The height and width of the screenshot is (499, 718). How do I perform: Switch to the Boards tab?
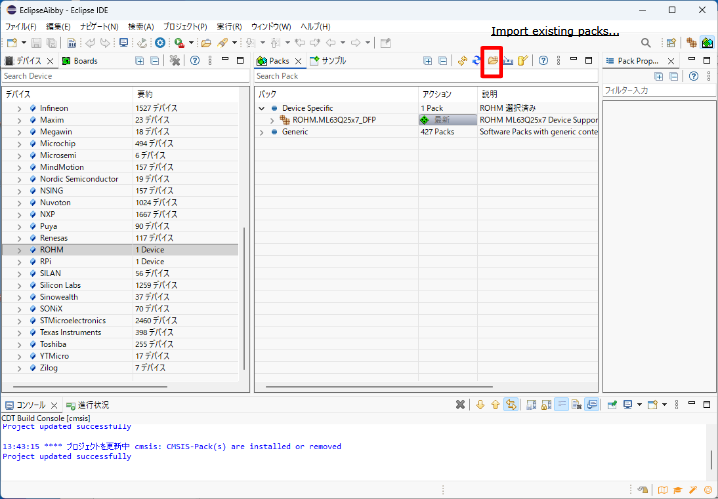point(80,61)
